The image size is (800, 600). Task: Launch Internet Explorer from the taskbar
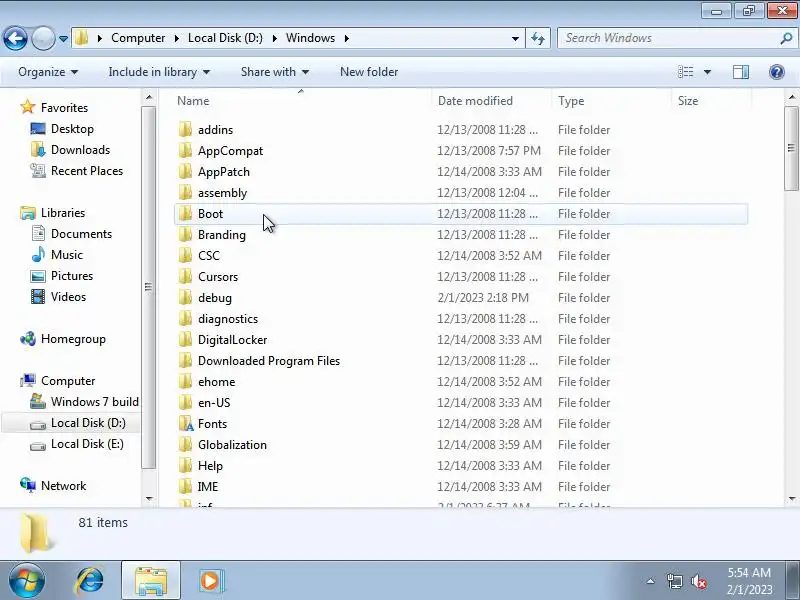tap(90, 581)
